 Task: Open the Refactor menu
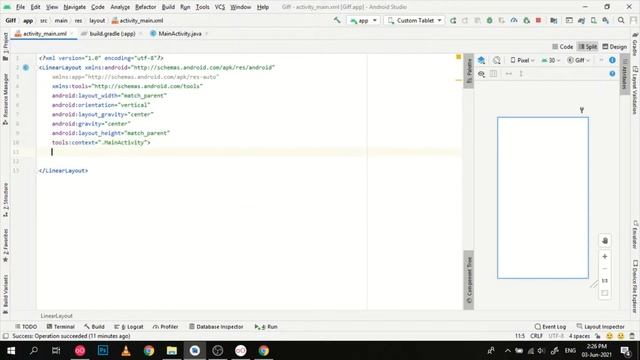(145, 7)
